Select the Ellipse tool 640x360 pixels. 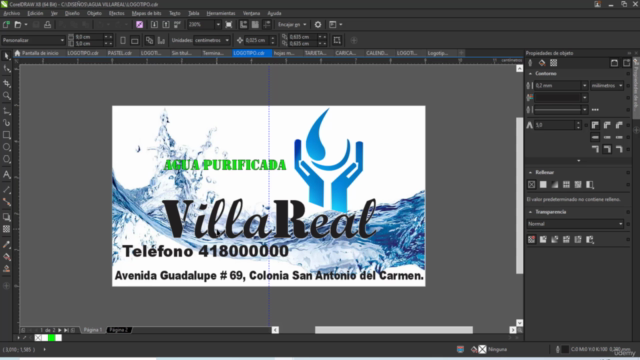point(7,147)
